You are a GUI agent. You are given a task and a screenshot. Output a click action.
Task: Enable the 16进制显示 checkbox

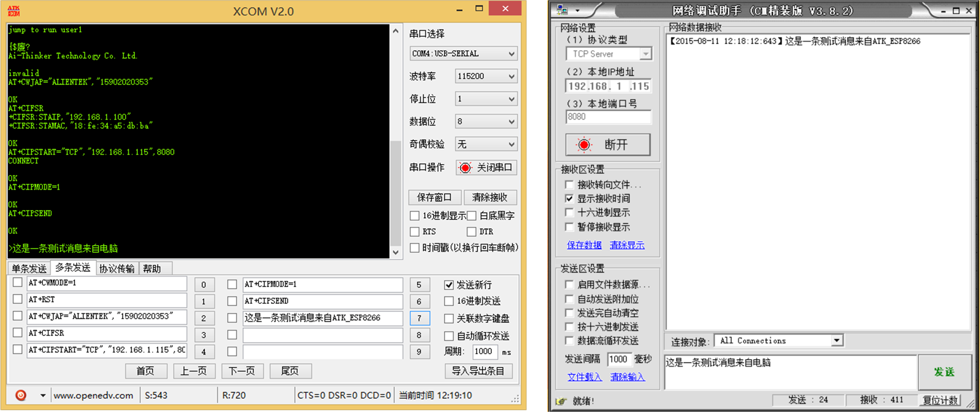pyautogui.click(x=415, y=215)
